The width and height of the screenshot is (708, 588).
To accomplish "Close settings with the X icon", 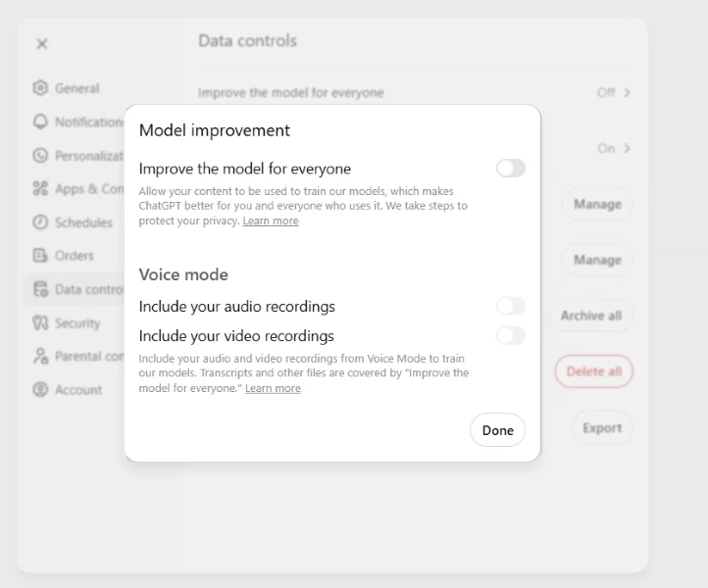I will 42,44.
